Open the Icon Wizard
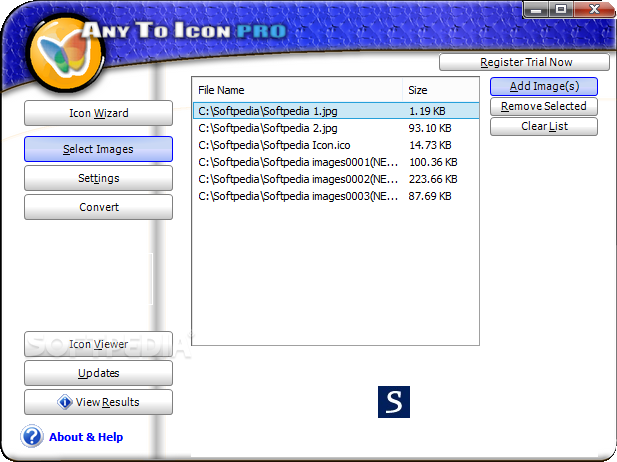The height and width of the screenshot is (462, 617). [x=98, y=113]
